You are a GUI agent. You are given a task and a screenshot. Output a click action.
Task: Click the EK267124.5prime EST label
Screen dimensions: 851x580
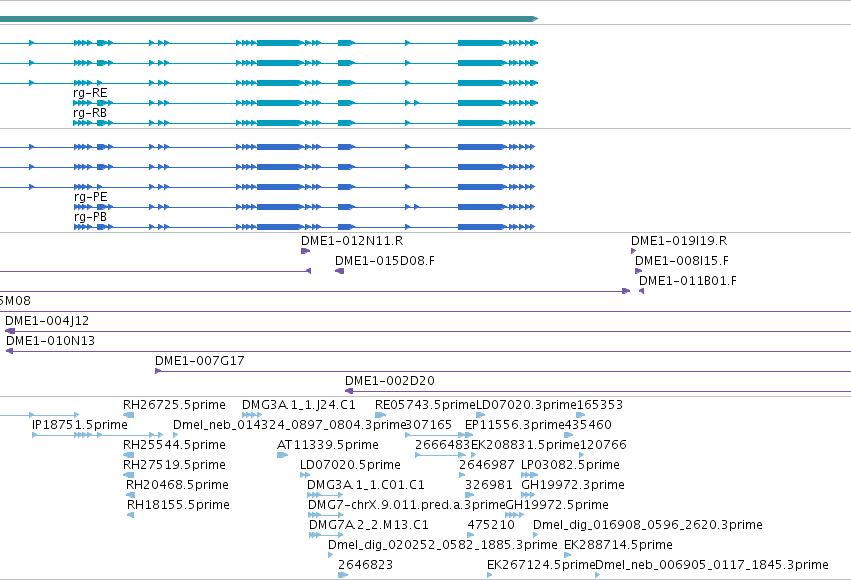click(541, 565)
